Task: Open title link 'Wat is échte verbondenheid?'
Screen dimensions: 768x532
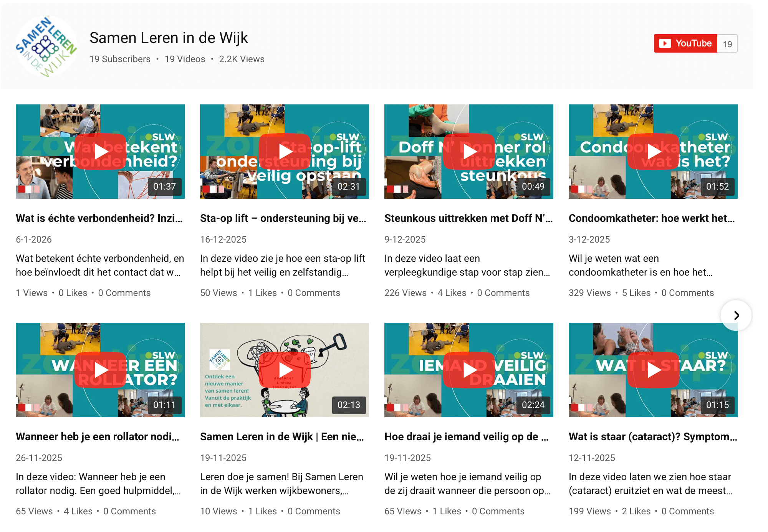Action: coord(99,218)
